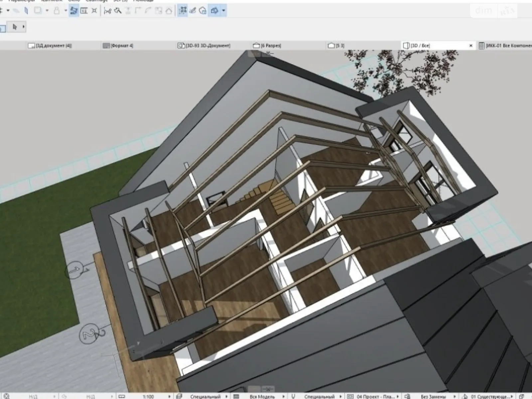Click the grayed resize box icon
The height and width of the screenshot is (399, 532).
(159, 11)
